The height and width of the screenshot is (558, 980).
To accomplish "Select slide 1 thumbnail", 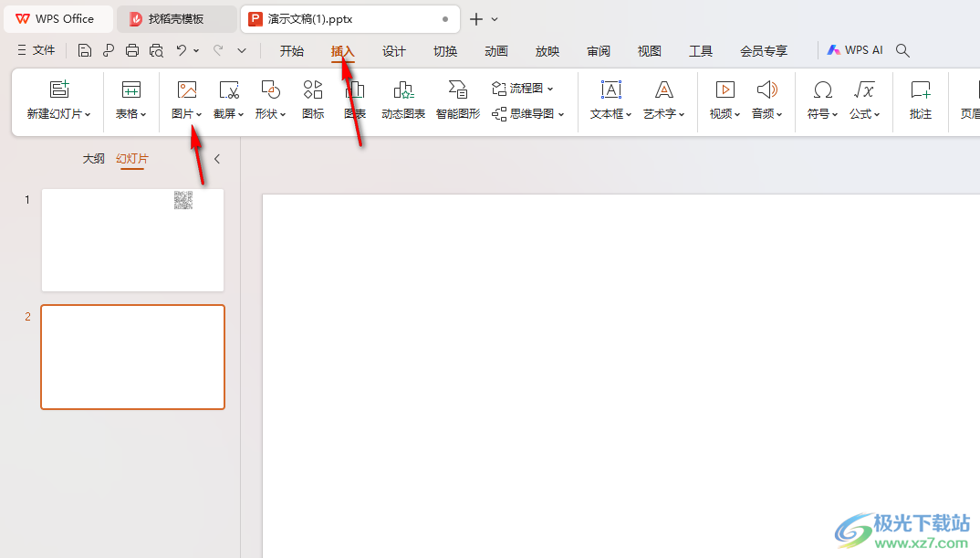I will [x=132, y=240].
